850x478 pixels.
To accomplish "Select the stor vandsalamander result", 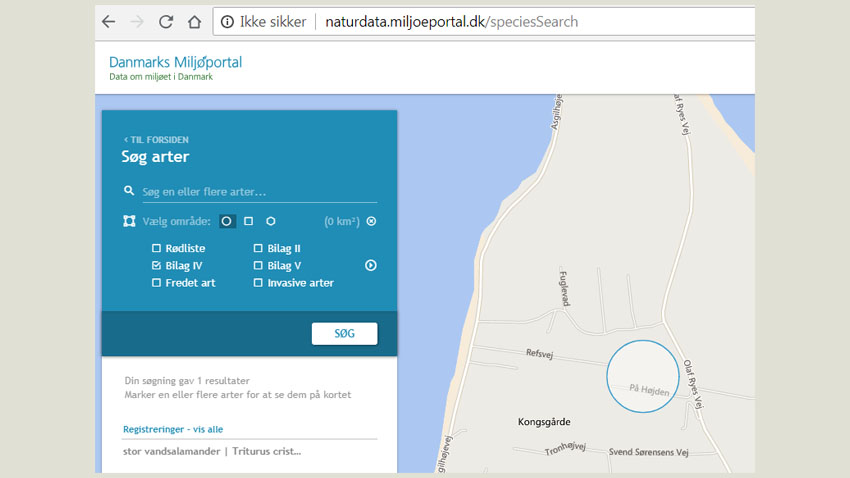I will [x=211, y=451].
